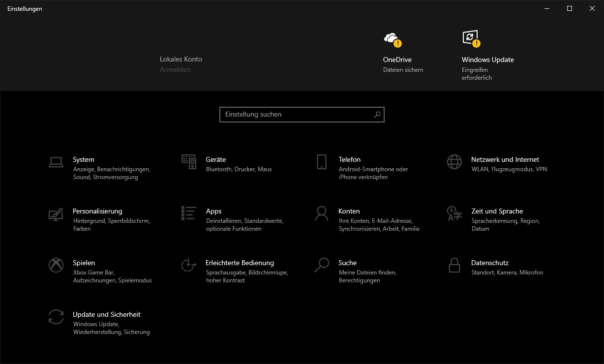Image resolution: width=604 pixels, height=364 pixels.
Task: Select the Spielen category title
Action: pyautogui.click(x=84, y=263)
